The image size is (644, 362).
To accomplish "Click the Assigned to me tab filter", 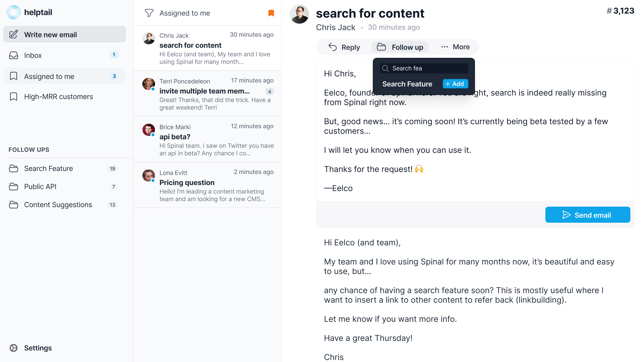I will (x=184, y=13).
